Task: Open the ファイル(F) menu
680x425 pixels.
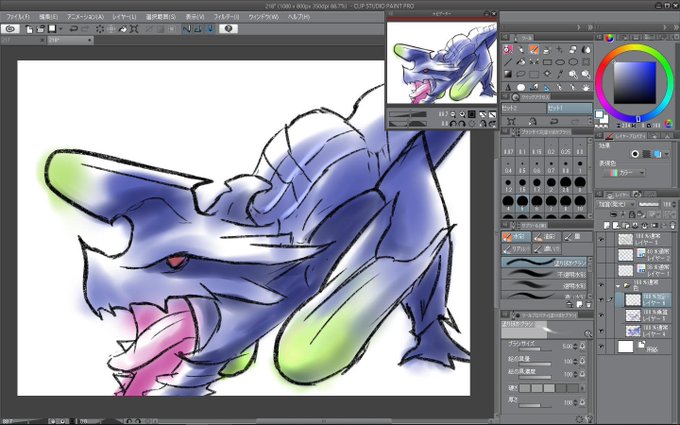Action: pos(17,17)
